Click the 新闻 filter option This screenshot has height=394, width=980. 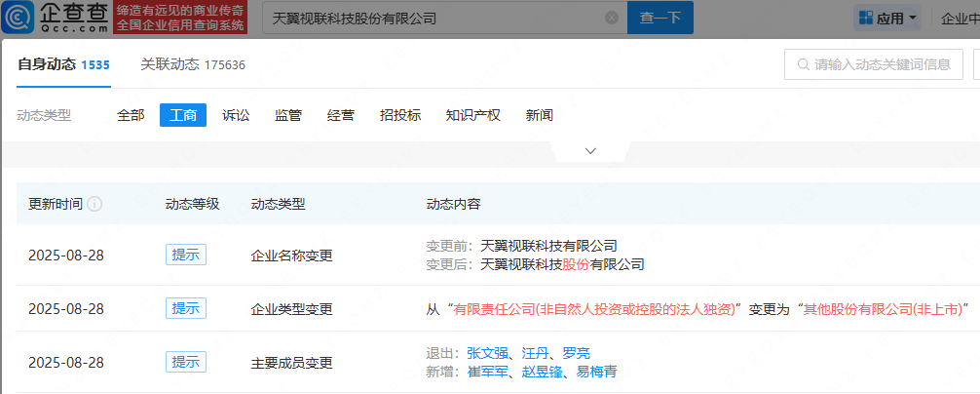point(539,115)
